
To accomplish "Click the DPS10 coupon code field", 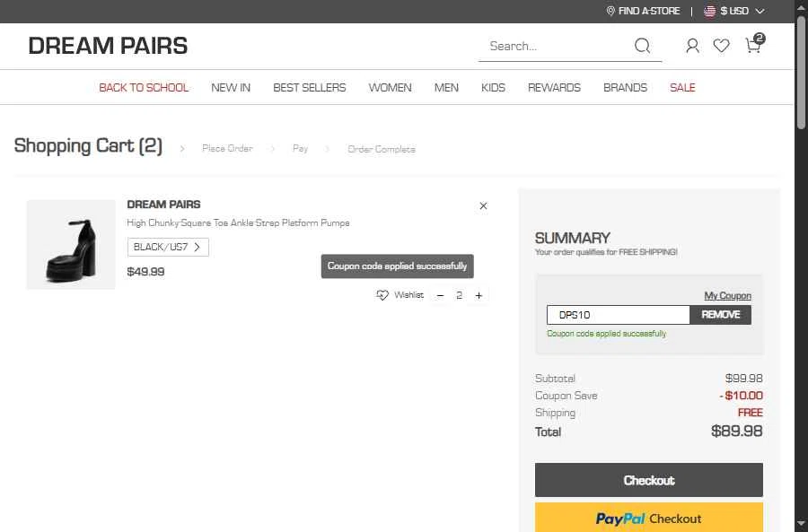I will coord(618,315).
